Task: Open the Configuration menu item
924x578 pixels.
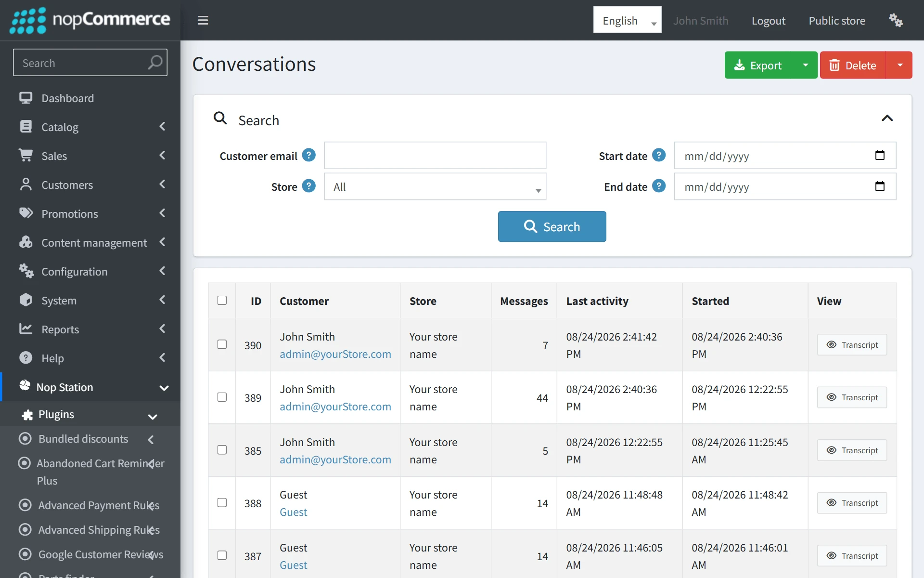Action: pyautogui.click(x=90, y=271)
